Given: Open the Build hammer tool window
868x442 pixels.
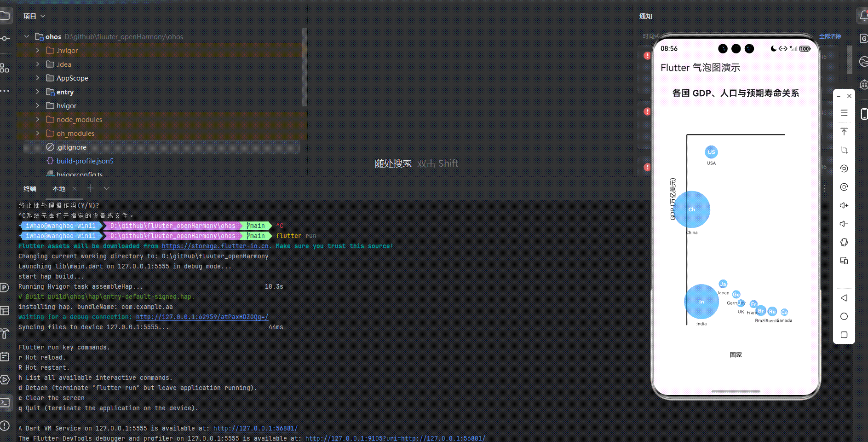Looking at the screenshot, I should pos(5,334).
